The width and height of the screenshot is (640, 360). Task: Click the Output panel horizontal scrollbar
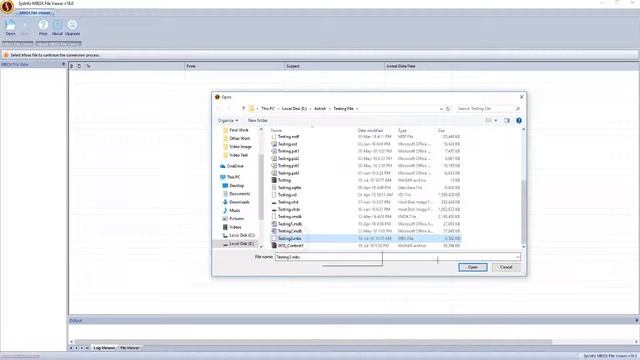313,342
